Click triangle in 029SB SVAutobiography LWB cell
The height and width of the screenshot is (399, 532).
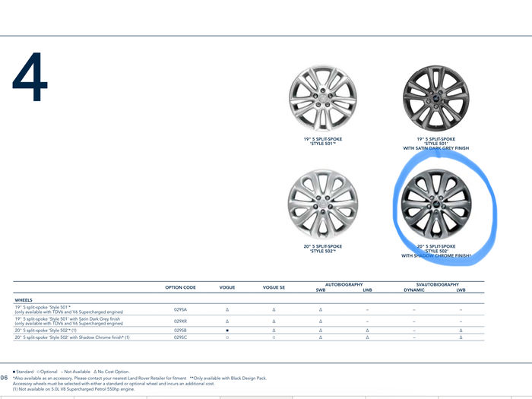click(461, 330)
